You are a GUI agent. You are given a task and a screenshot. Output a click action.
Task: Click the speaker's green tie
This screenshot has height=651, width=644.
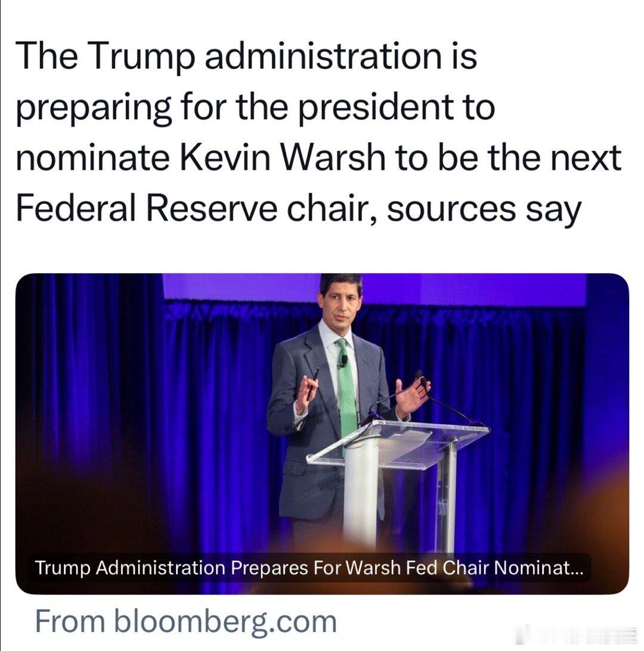(x=346, y=394)
